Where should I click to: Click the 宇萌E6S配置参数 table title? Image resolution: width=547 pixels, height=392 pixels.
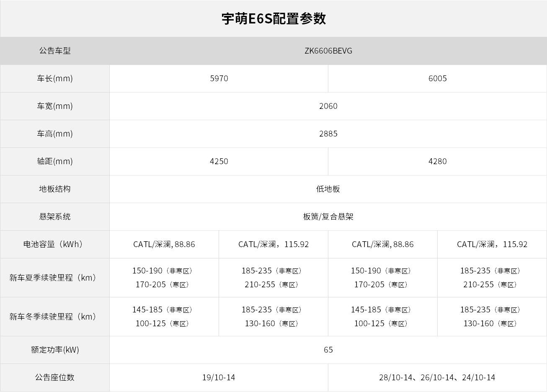(x=273, y=19)
